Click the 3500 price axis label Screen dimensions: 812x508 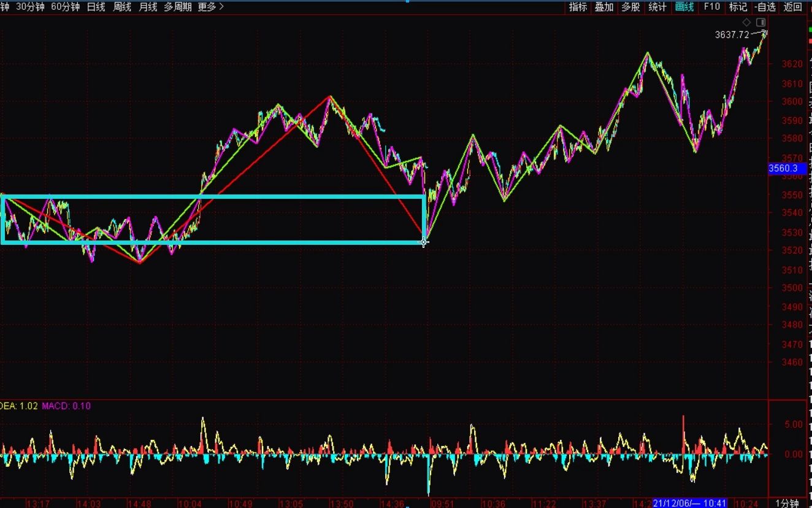click(x=791, y=288)
